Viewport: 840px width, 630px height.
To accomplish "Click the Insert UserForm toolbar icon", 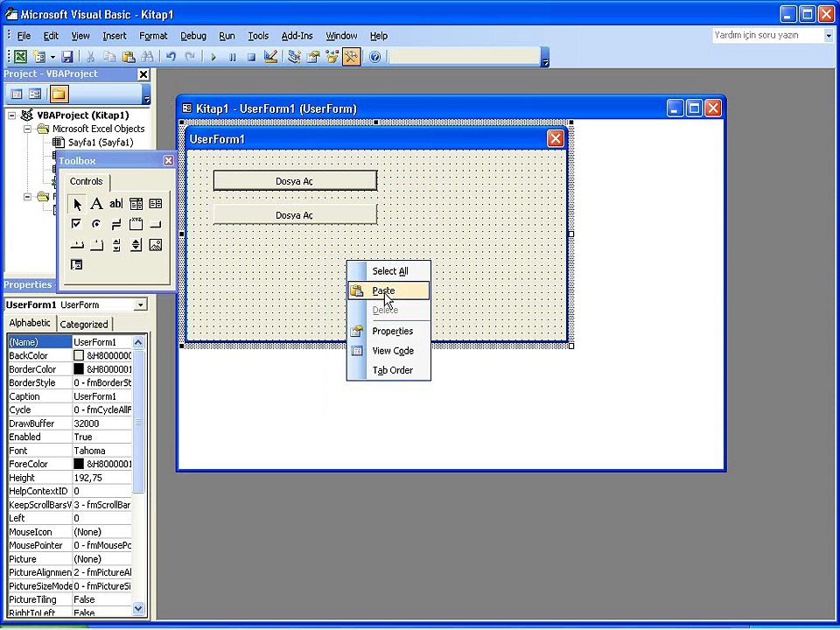I will pyautogui.click(x=39, y=56).
